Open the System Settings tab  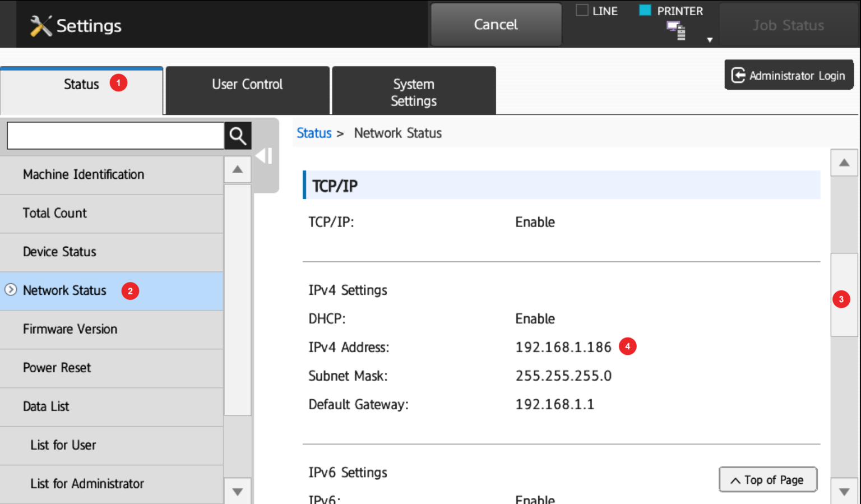pos(413,92)
